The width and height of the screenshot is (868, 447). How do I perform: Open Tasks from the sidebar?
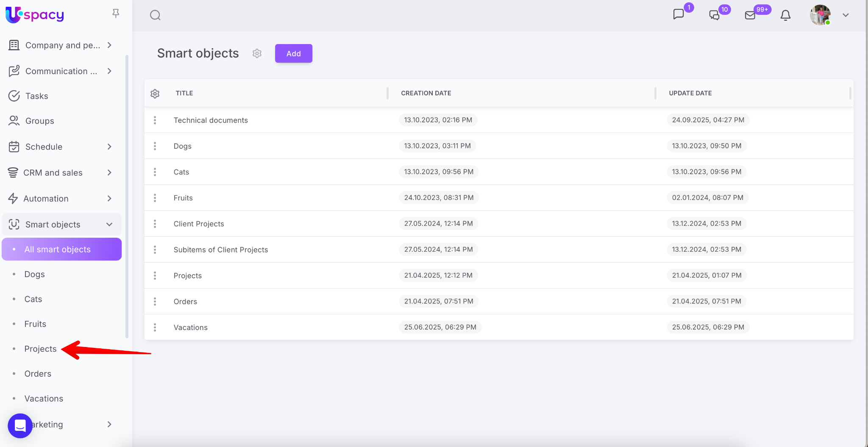click(x=37, y=96)
